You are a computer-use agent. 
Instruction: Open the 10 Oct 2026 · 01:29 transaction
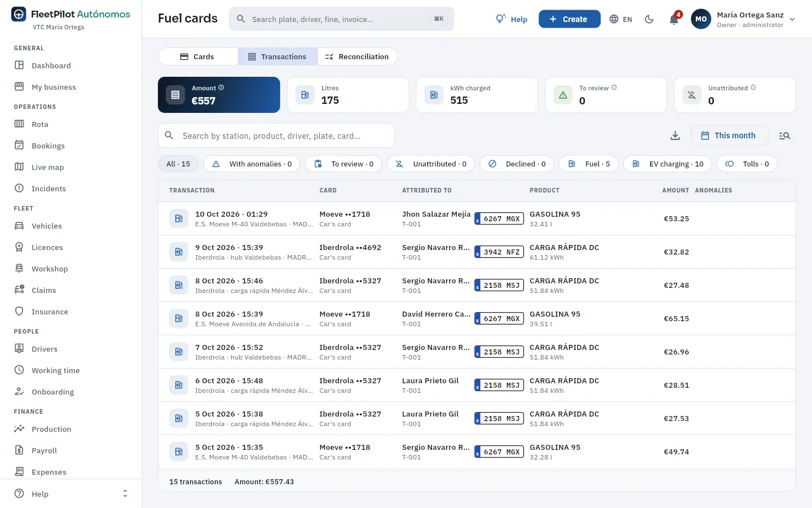coord(476,218)
